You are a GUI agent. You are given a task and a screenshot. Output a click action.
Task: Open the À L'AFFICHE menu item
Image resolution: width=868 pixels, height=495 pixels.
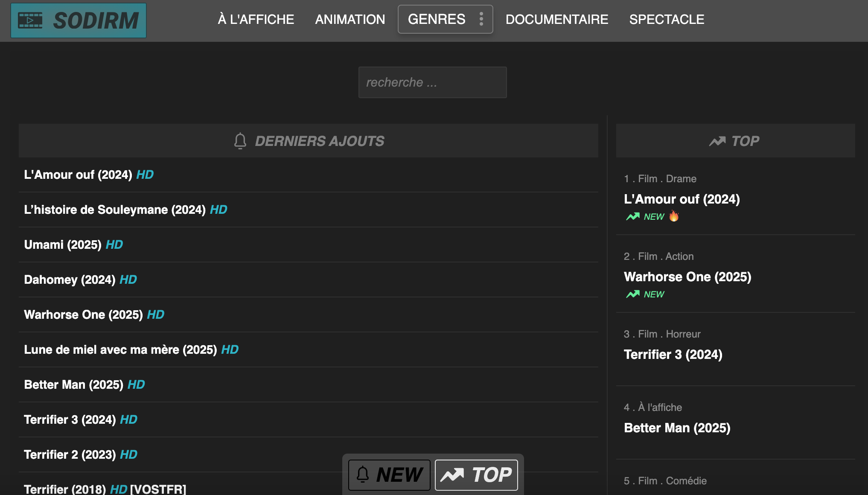click(x=256, y=19)
